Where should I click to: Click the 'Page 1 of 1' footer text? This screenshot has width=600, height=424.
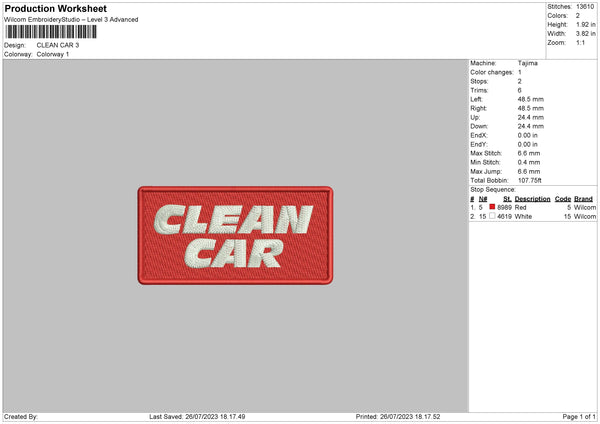click(579, 416)
